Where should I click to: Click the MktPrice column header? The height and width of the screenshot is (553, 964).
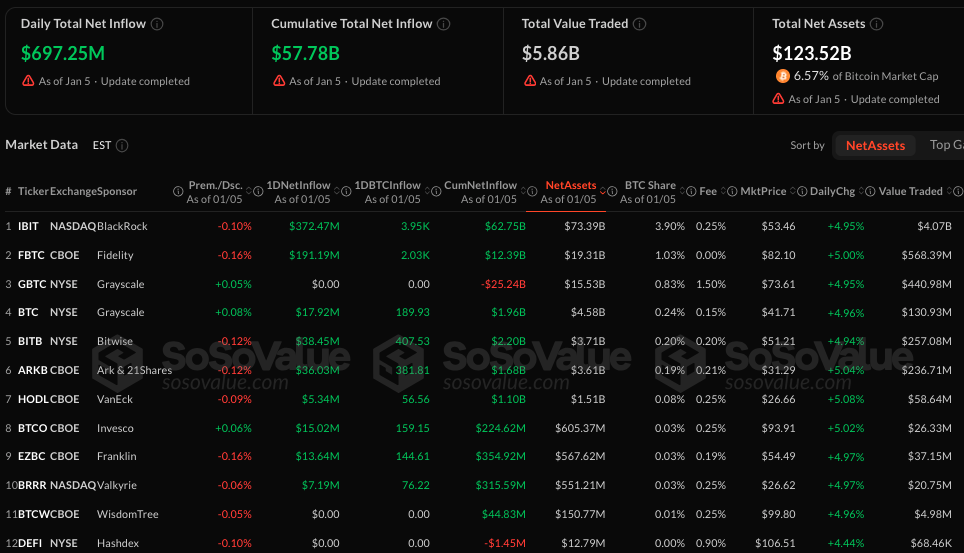point(763,191)
